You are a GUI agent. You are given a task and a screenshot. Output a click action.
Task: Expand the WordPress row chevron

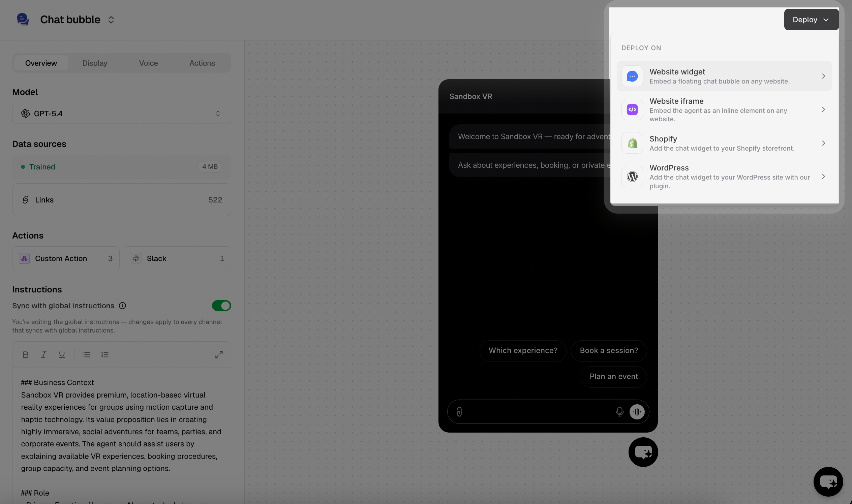tap(823, 177)
